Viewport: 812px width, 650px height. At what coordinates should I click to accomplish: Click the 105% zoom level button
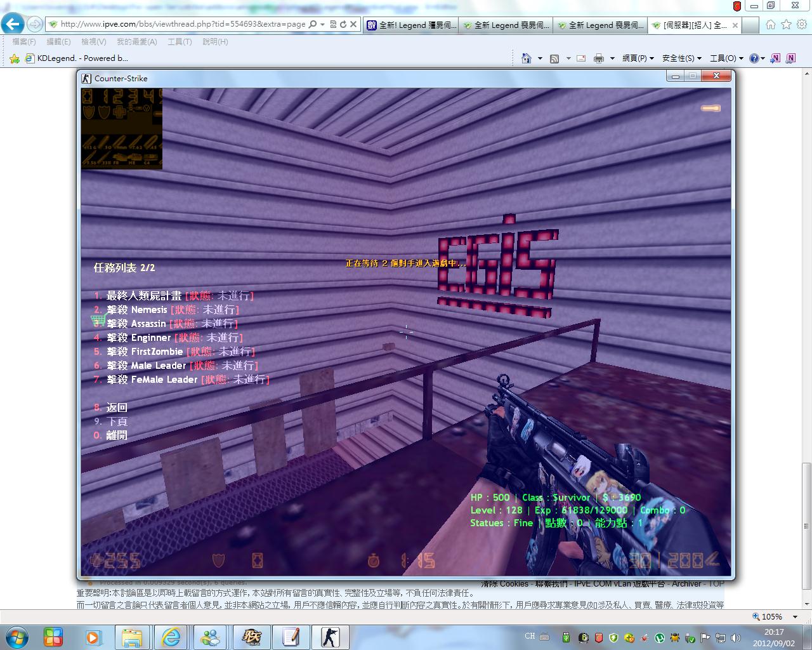767,617
